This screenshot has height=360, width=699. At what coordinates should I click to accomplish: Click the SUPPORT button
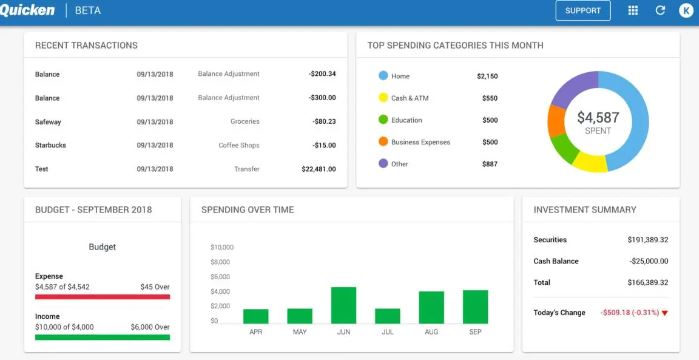pyautogui.click(x=583, y=11)
